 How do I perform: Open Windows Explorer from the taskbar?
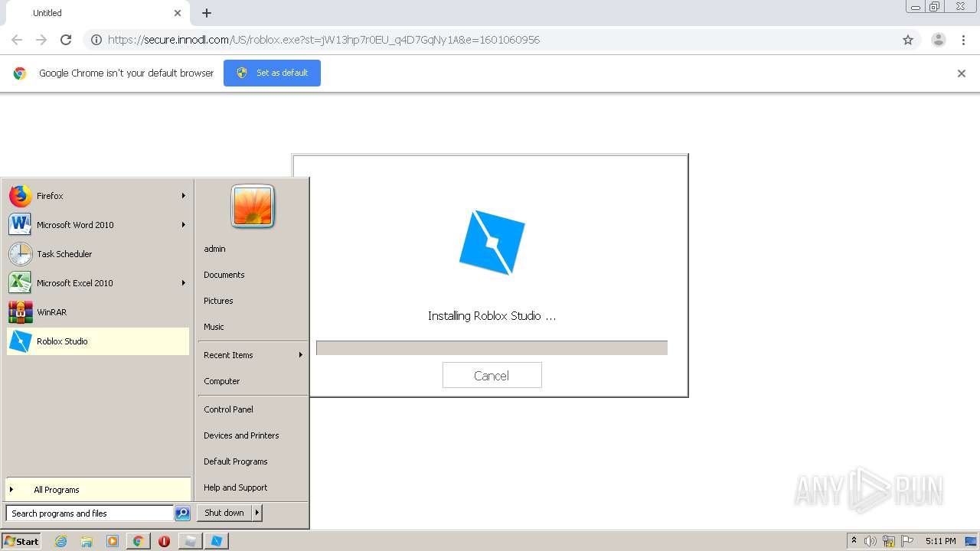tap(87, 541)
